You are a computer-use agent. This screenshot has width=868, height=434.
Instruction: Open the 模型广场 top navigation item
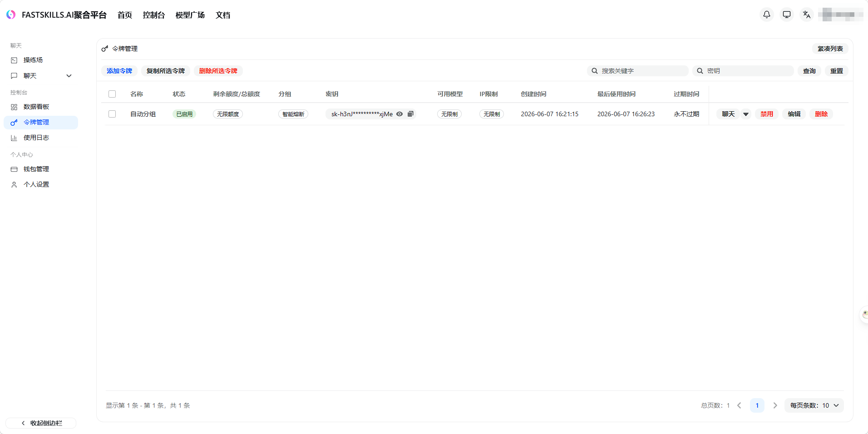click(190, 15)
